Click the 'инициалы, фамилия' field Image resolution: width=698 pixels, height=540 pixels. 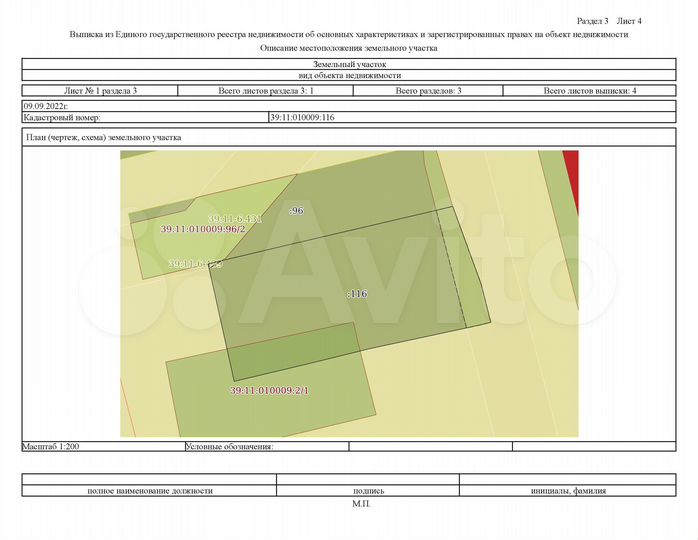coord(566,491)
